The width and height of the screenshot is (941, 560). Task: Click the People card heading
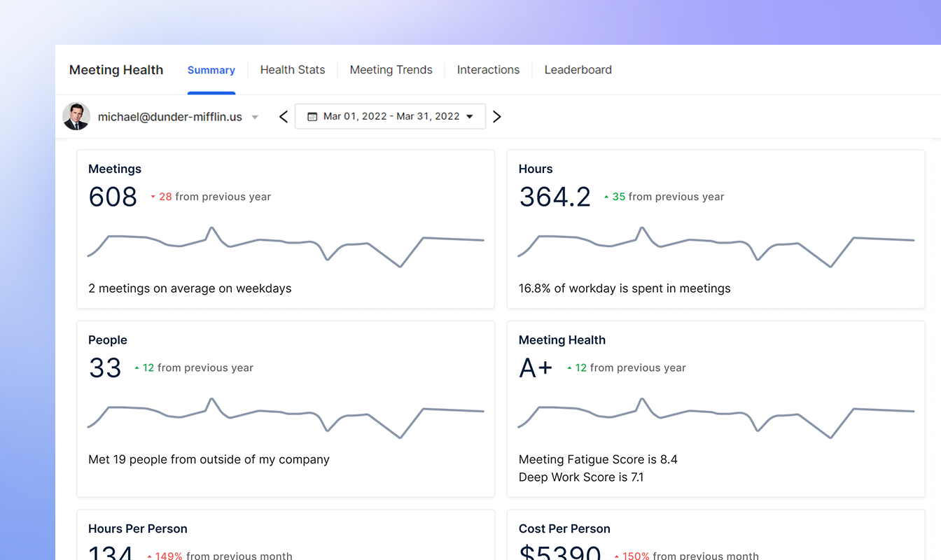point(108,340)
